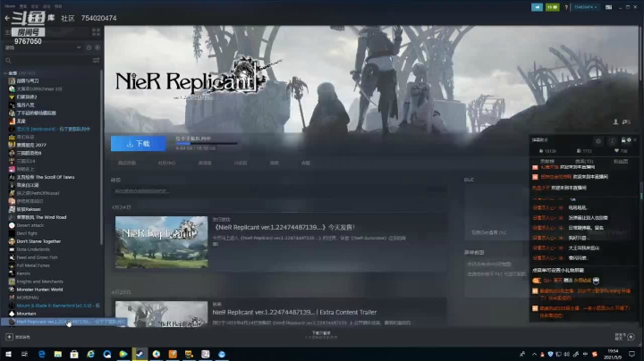644x361 pixels.
Task: Close the danmaku assistant overlay panel
Action: (x=635, y=140)
